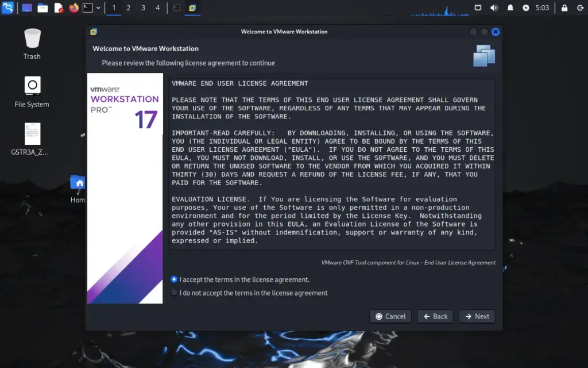Viewport: 588px width, 368px height.
Task: Launch Firefox from the top panel
Action: (74, 7)
